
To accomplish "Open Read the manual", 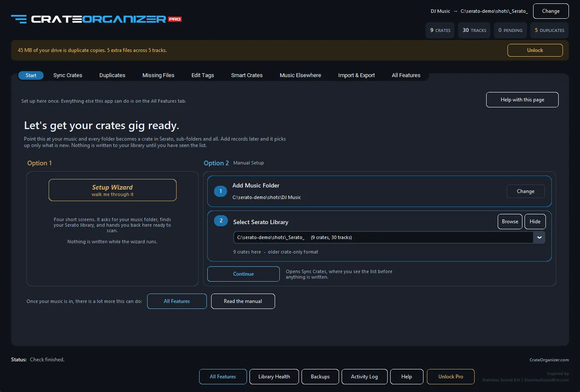I will pyautogui.click(x=243, y=301).
